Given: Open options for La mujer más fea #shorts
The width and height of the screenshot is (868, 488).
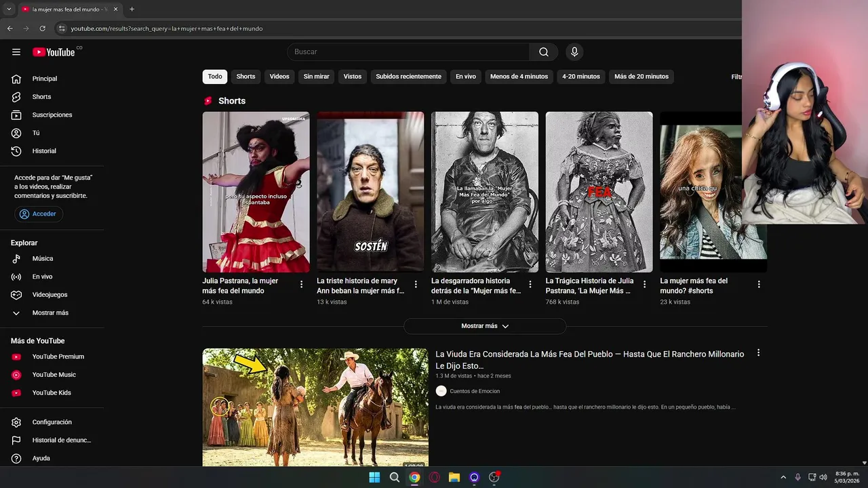Looking at the screenshot, I should pos(759,285).
